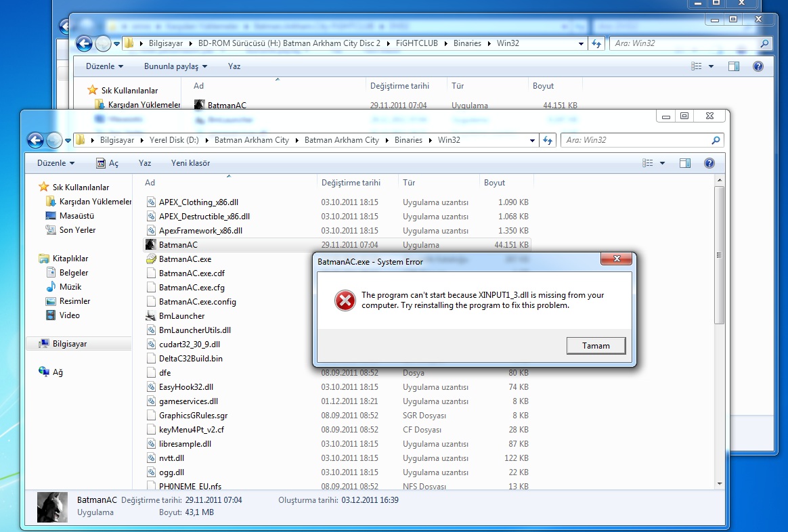Select BmLauncherUtils.dll file

tap(195, 330)
